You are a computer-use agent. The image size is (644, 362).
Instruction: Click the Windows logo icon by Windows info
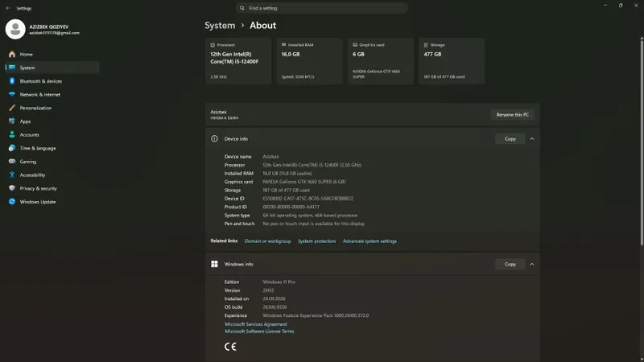pos(214,264)
